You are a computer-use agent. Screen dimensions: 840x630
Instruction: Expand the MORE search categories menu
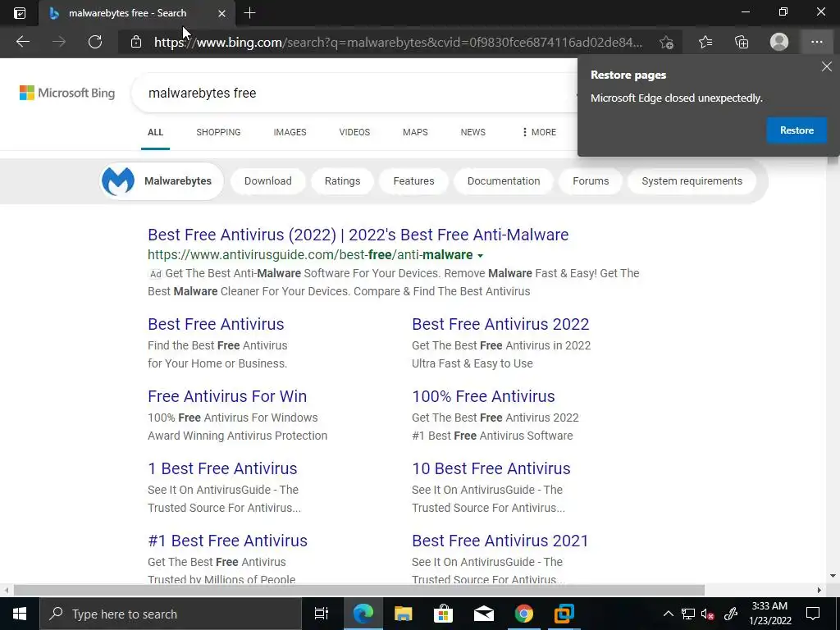pos(539,132)
